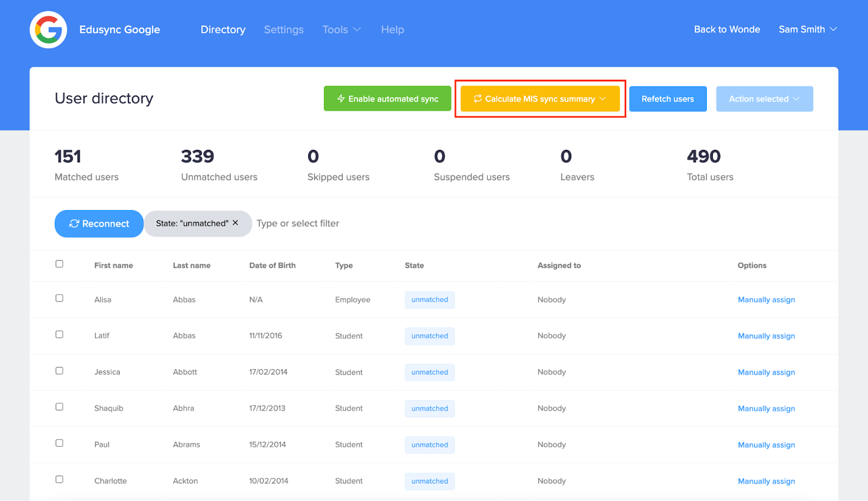The height and width of the screenshot is (501, 868).
Task: Click the sync arrows icon on Calculate MIS sync summary
Action: coord(477,99)
